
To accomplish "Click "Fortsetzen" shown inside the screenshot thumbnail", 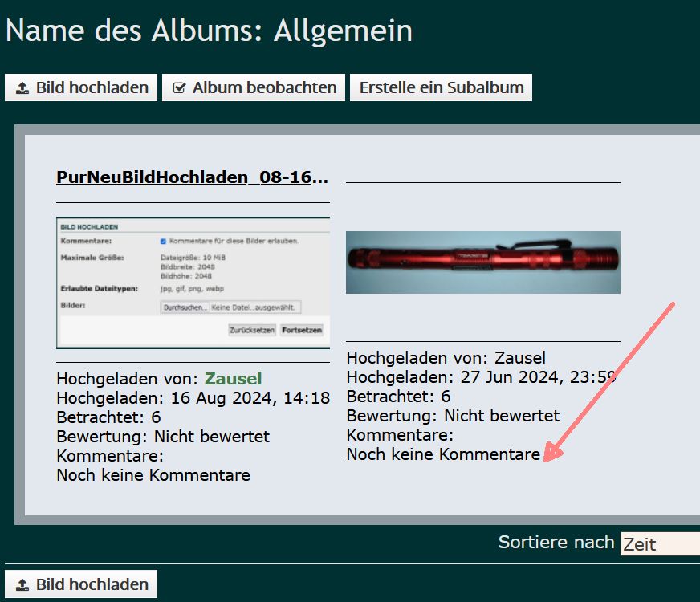I will 302,330.
